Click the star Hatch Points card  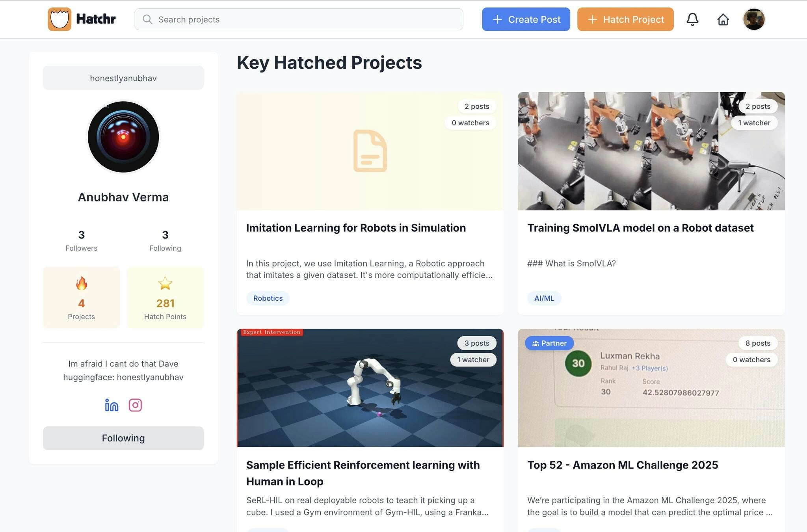point(165,298)
